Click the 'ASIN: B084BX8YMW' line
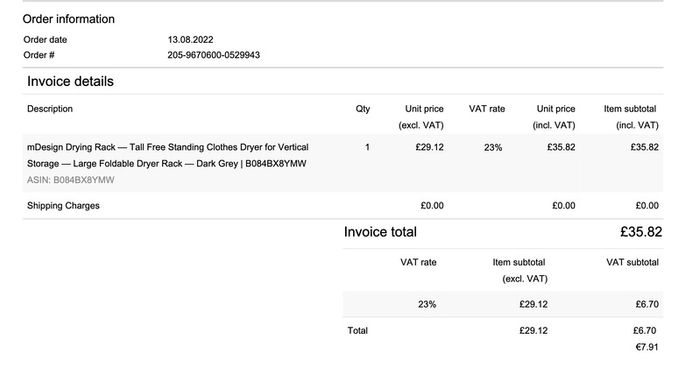This screenshot has width=700, height=375. pyautogui.click(x=71, y=180)
